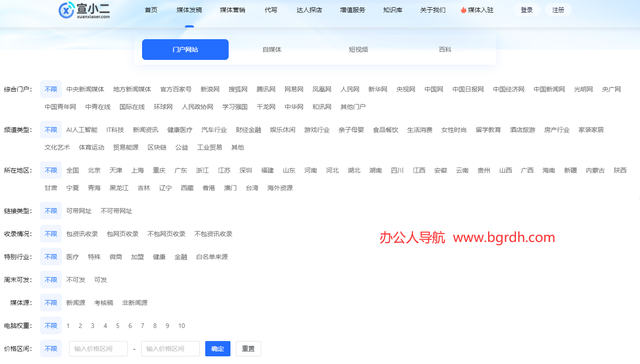Filter by 地方新闻媒体
This screenshot has width=640, height=364.
(x=132, y=89)
